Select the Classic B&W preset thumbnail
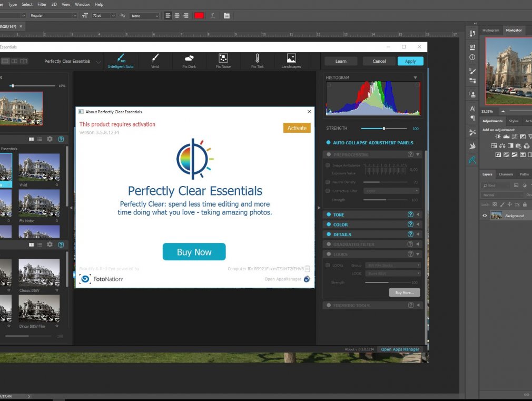 39,273
